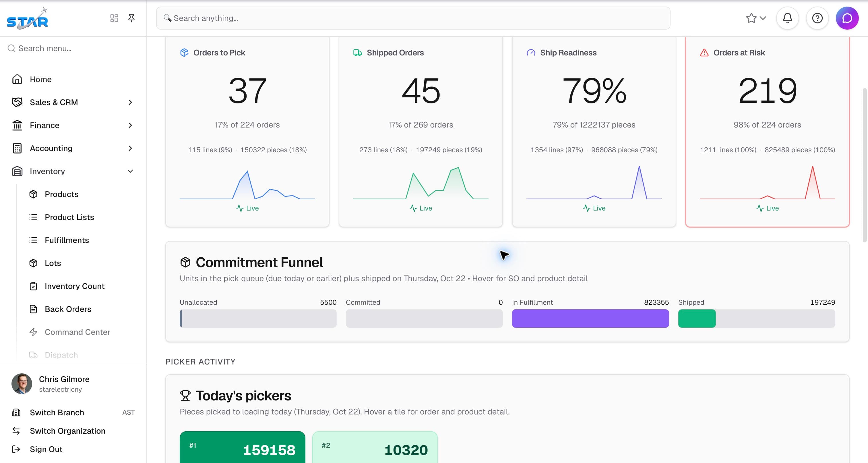Focus the Search anything field

(413, 18)
